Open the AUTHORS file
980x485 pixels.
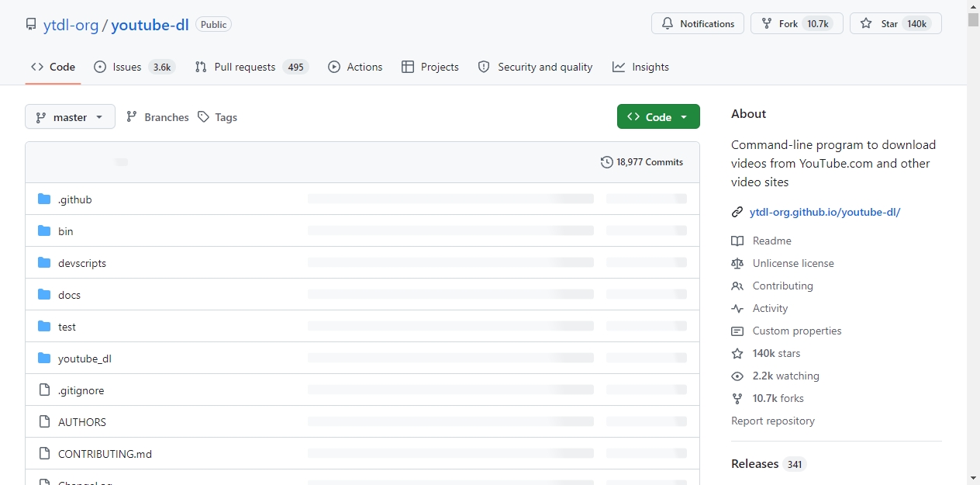coord(82,422)
